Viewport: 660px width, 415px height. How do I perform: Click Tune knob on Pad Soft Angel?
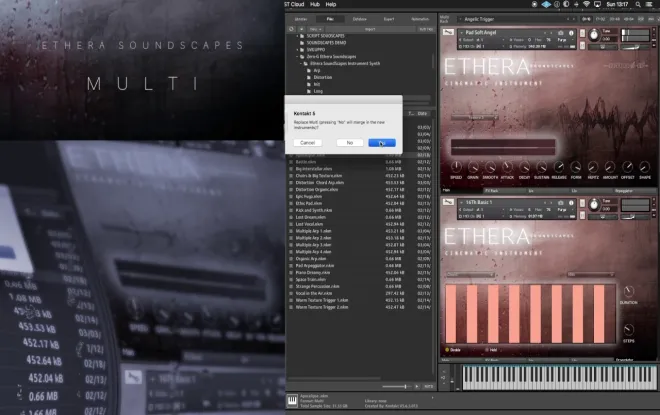(x=594, y=35)
